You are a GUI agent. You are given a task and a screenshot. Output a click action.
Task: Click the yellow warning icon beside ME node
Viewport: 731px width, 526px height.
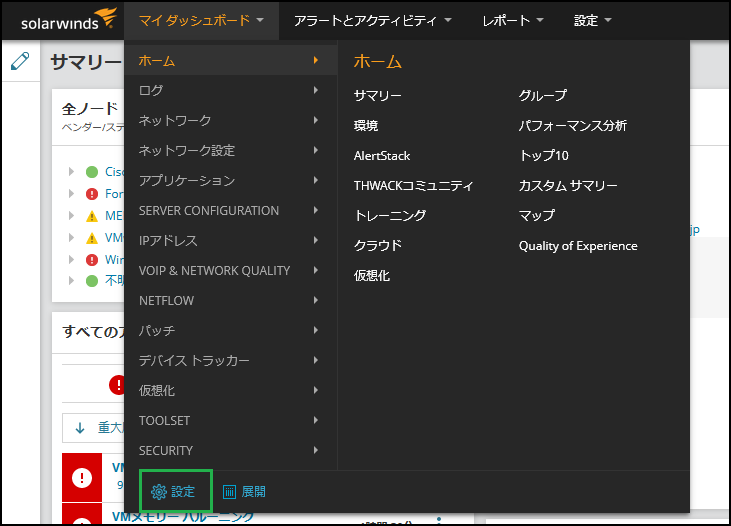(92, 216)
